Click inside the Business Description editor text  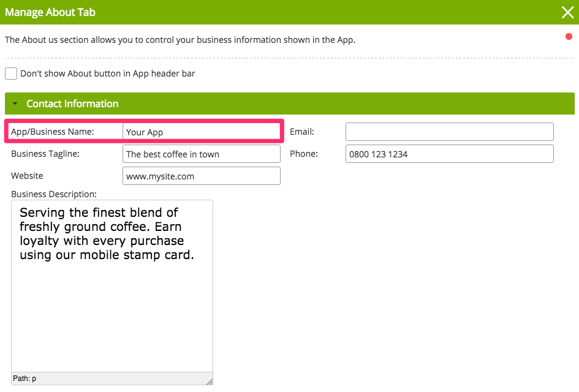pos(107,234)
